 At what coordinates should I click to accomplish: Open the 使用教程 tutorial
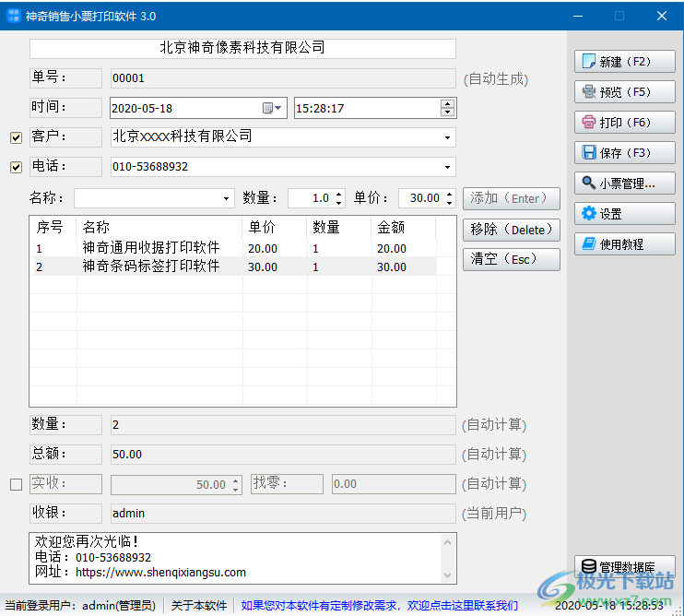pyautogui.click(x=625, y=244)
